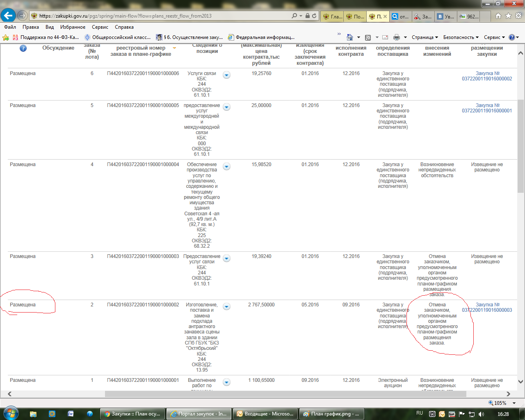Screen dimensions: 525x420
Task: Click the command bar Home page icon
Action: pyautogui.click(x=349, y=37)
